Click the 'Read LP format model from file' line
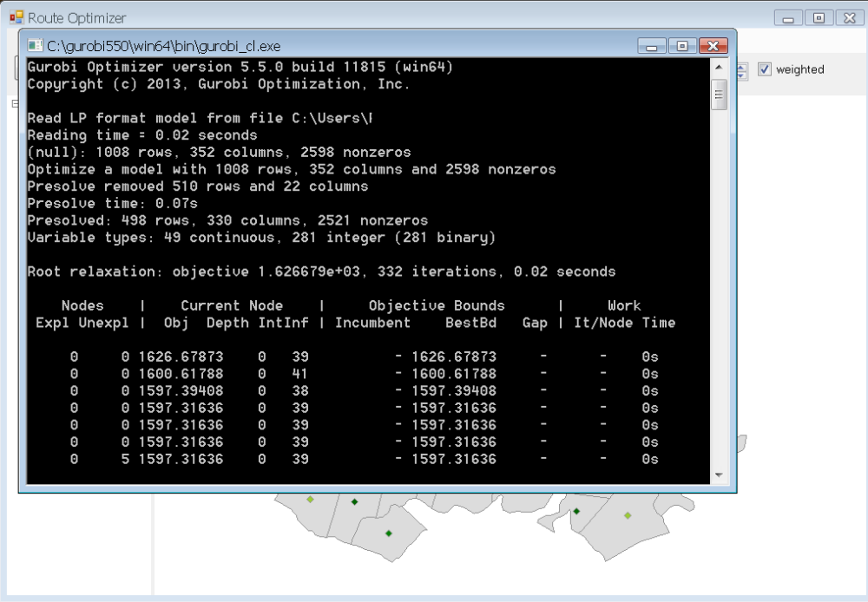 click(x=200, y=119)
